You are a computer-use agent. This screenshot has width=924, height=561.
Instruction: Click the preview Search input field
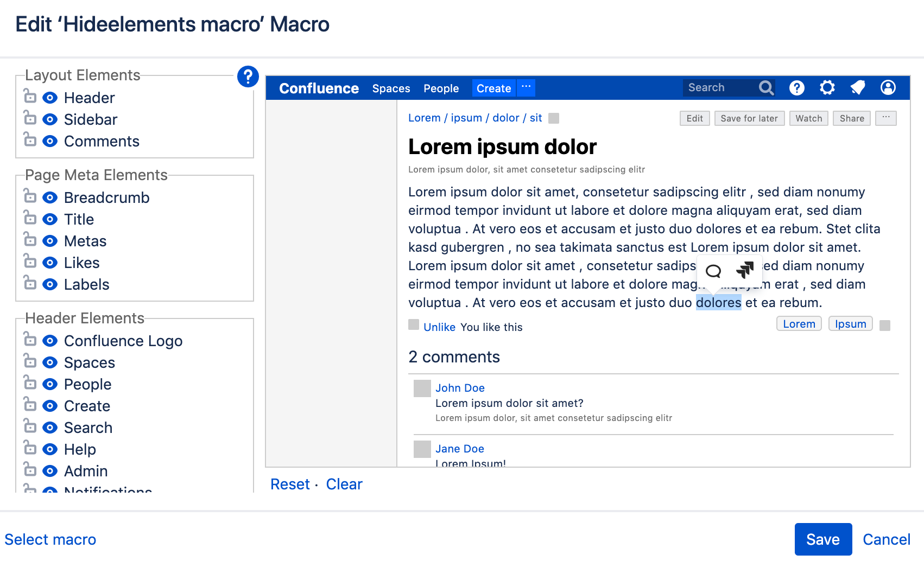[x=720, y=88]
